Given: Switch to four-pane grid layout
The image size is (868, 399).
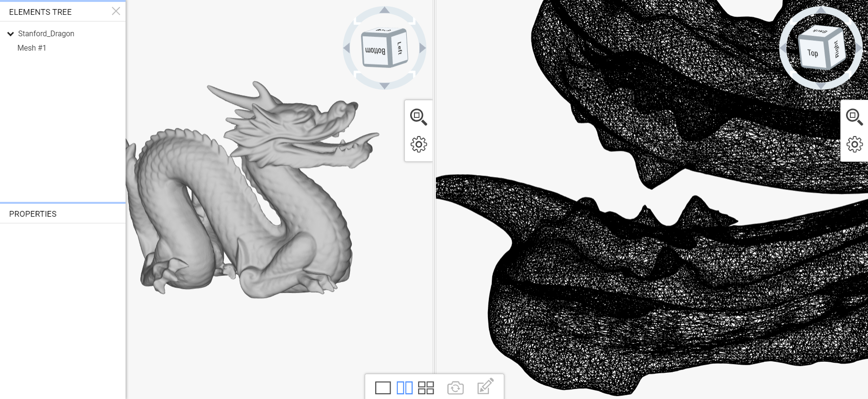Looking at the screenshot, I should point(426,388).
